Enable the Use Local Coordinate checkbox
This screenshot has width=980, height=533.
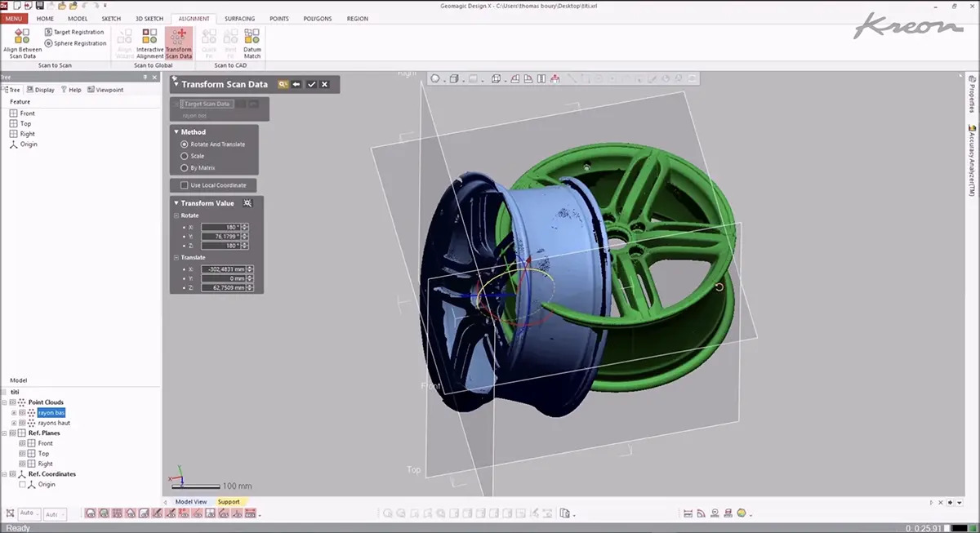click(184, 185)
